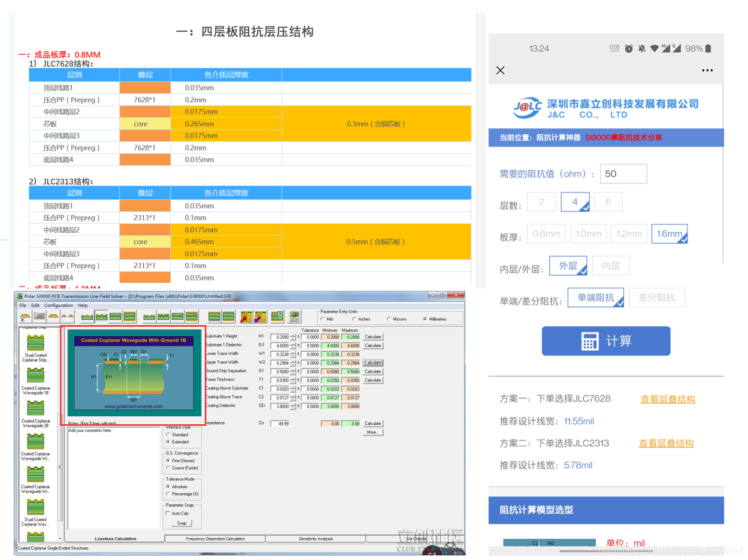
Task: Click the impedance value input showing 50
Action: 623,174
